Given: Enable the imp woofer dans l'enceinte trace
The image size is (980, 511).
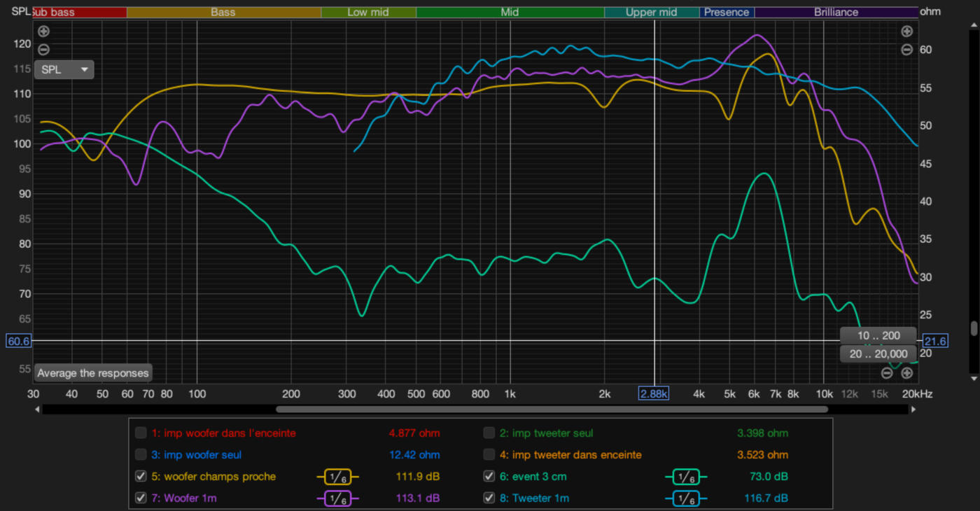Looking at the screenshot, I should click(x=141, y=433).
